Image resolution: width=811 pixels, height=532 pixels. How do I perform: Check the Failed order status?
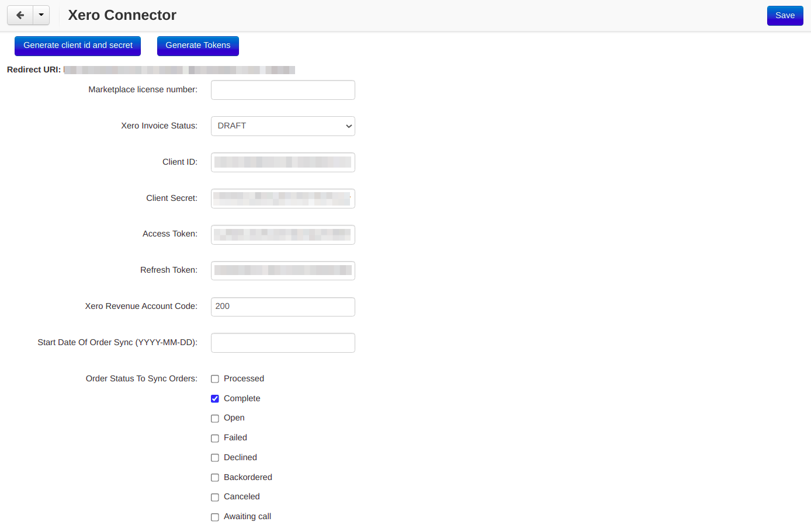coord(215,438)
